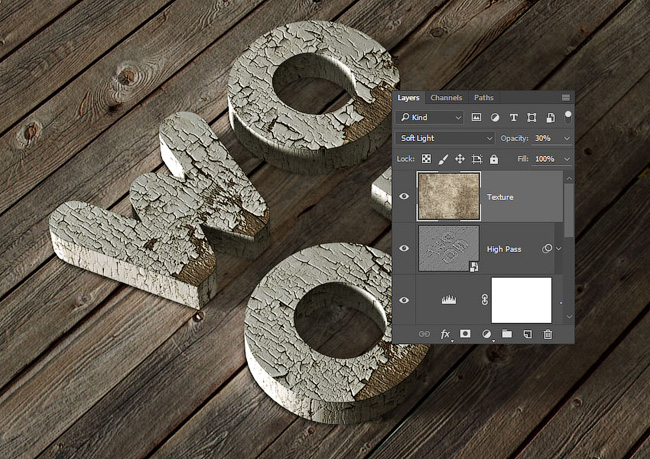Image resolution: width=650 pixels, height=459 pixels.
Task: Switch to the Channels tab
Action: (446, 98)
